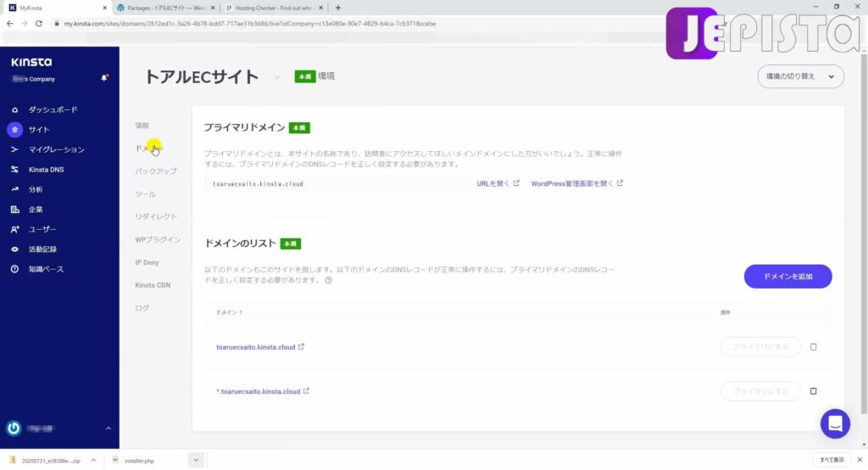868x470 pixels.
Task: Click the Activity log eye icon
Action: (14, 249)
